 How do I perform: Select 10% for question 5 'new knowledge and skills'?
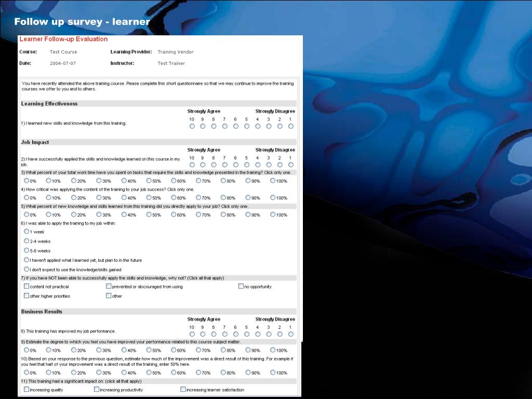point(48,215)
